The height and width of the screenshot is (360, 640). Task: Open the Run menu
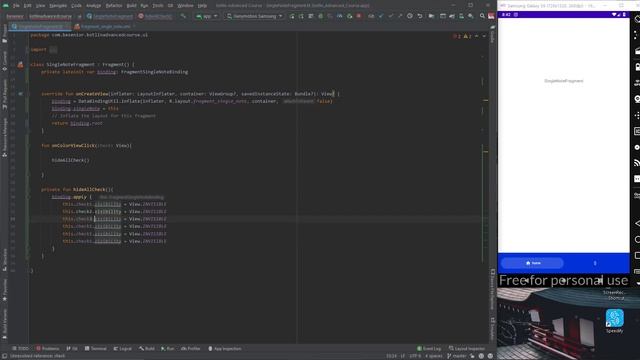(144, 6)
